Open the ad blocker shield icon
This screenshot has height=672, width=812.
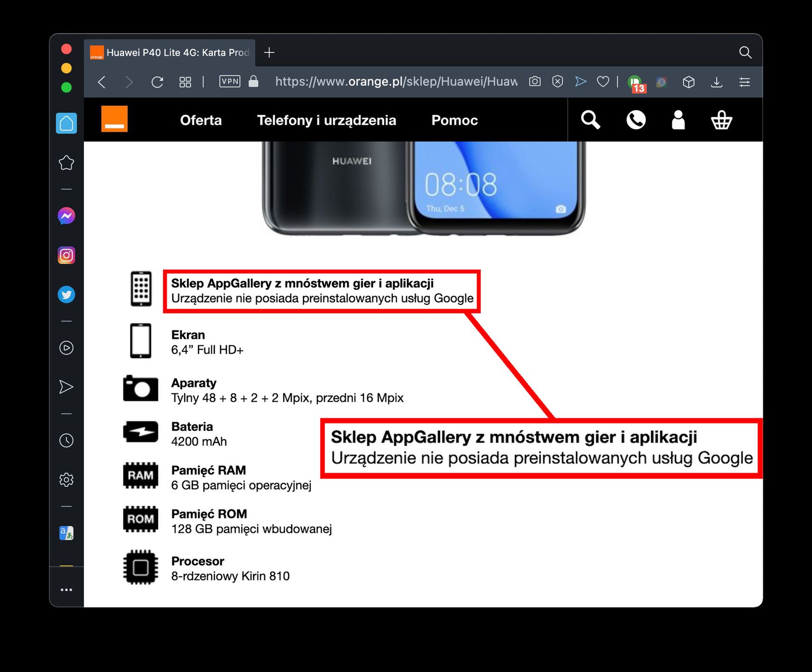[558, 82]
